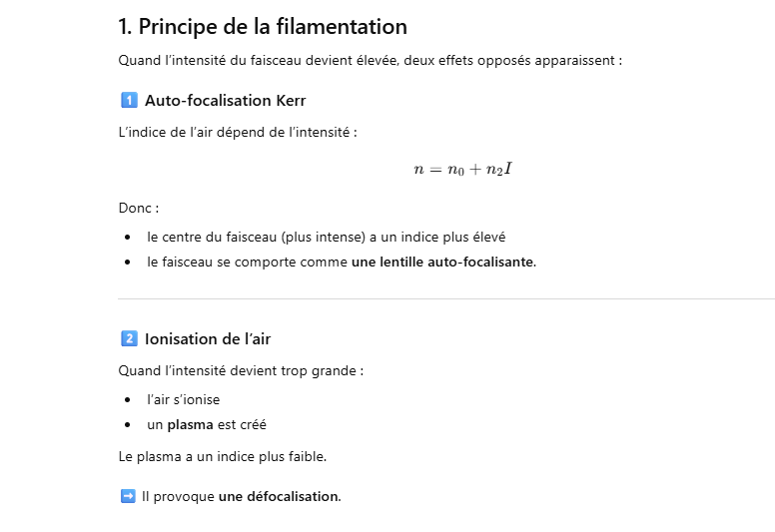
Task: Click the blue right arrow emoji
Action: (x=128, y=496)
